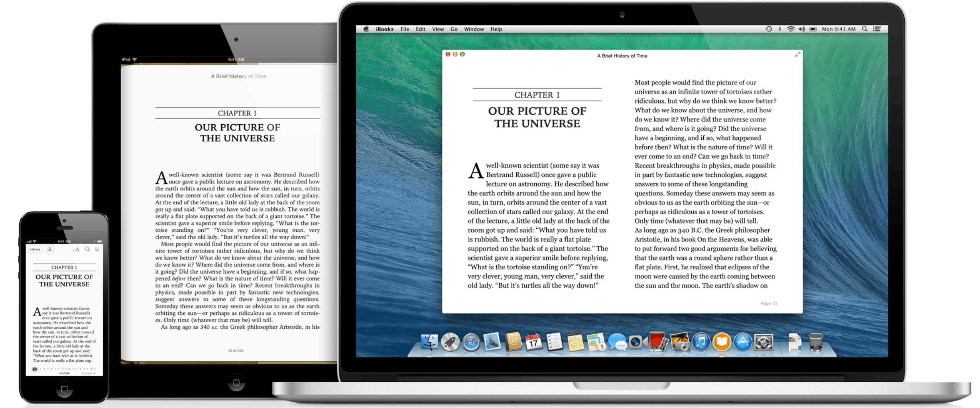
Task: Open the Edit menu
Action: coord(420,29)
